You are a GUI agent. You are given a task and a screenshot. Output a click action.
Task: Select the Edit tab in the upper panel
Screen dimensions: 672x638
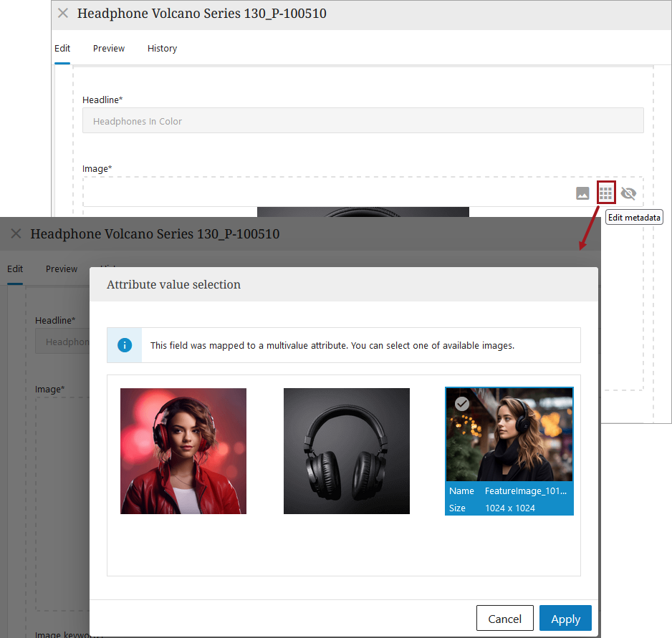(x=62, y=49)
